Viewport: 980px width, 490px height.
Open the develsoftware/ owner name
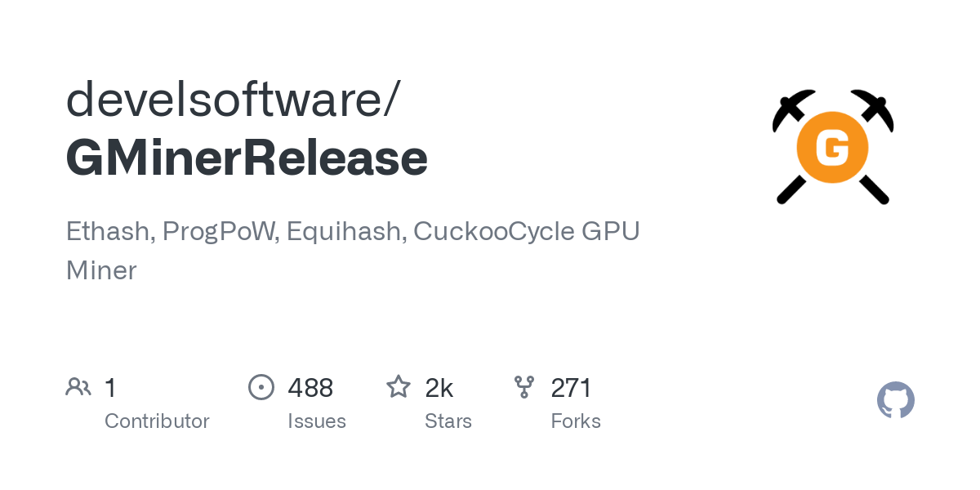(233, 99)
